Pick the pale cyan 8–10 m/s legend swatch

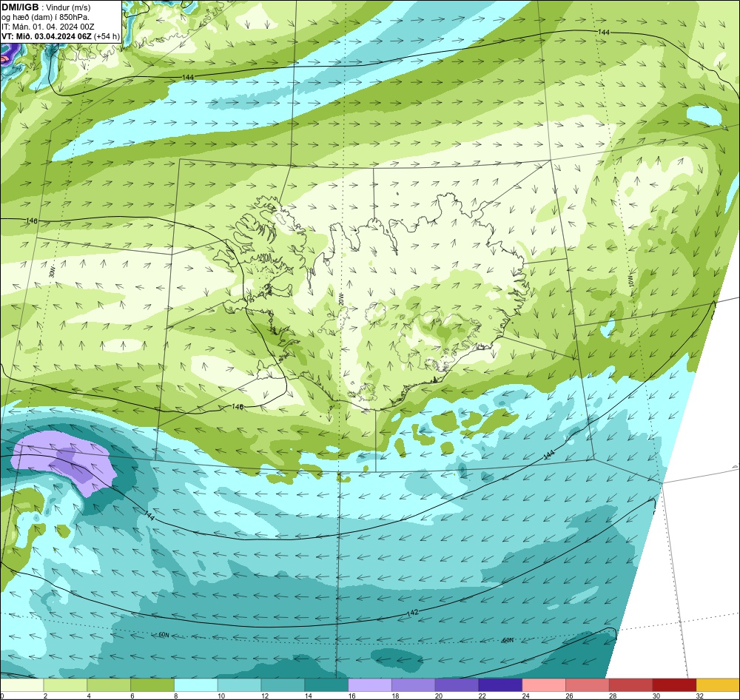[196, 685]
